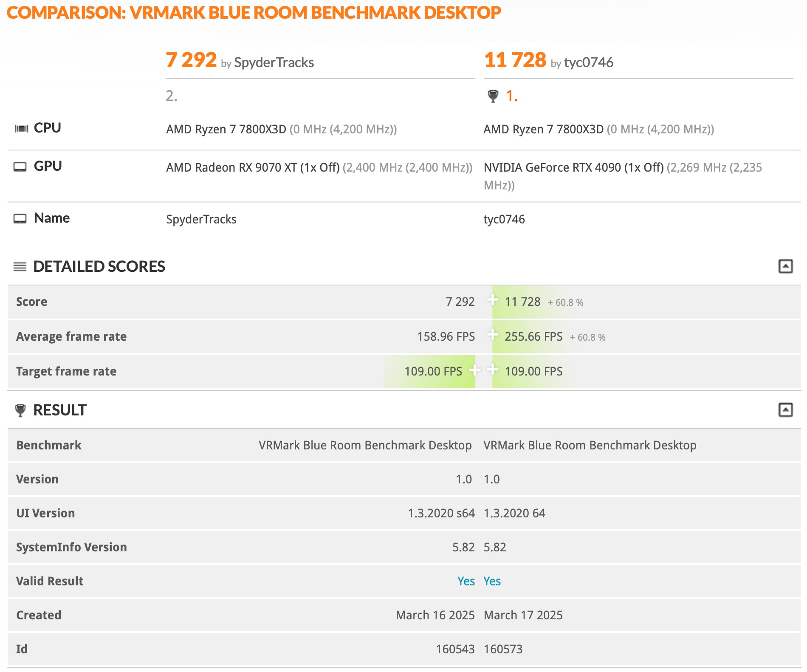Click tyc0746 in the Name row

(504, 219)
